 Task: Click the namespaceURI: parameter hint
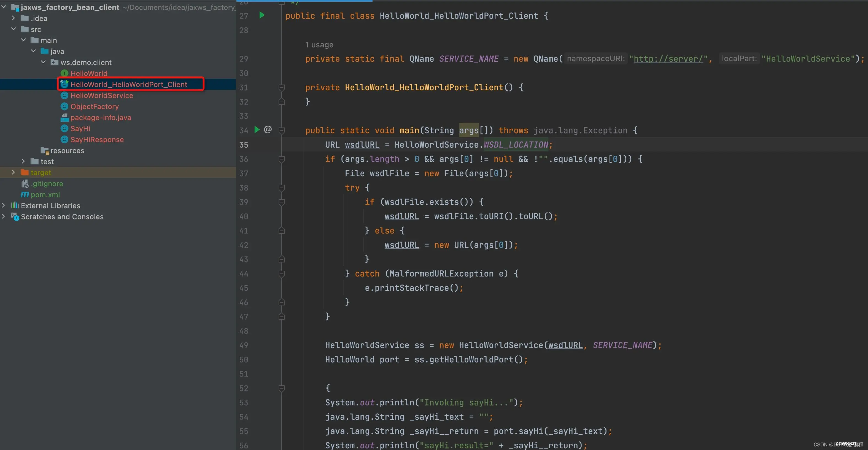point(595,59)
